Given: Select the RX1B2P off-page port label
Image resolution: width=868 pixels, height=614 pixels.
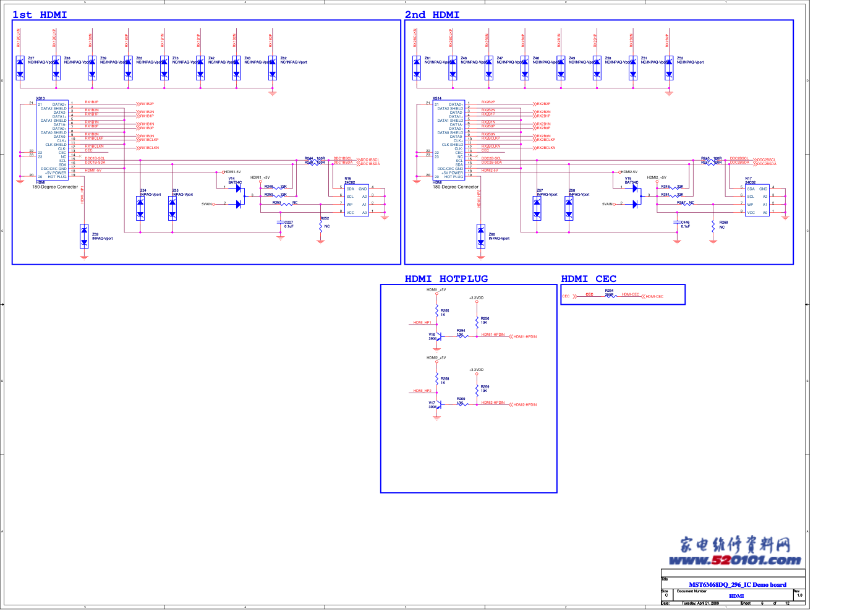Looking at the screenshot, I should [145, 104].
